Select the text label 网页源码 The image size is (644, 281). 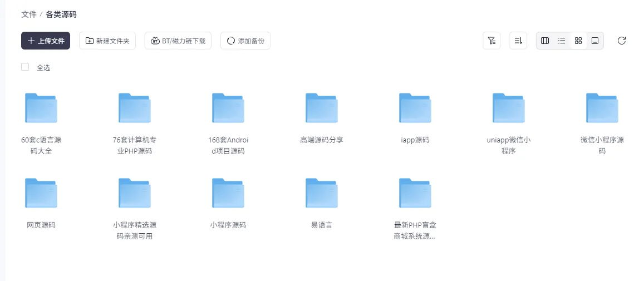41,225
